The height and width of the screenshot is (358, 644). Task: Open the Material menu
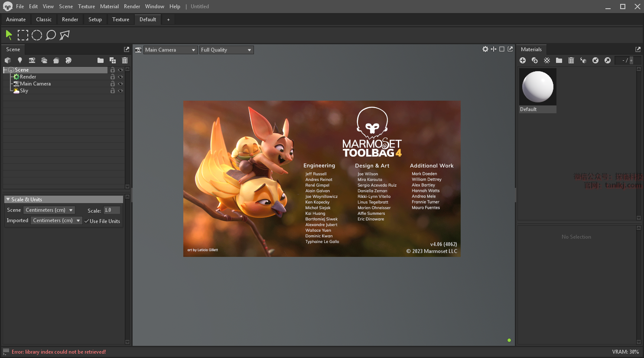pos(109,7)
